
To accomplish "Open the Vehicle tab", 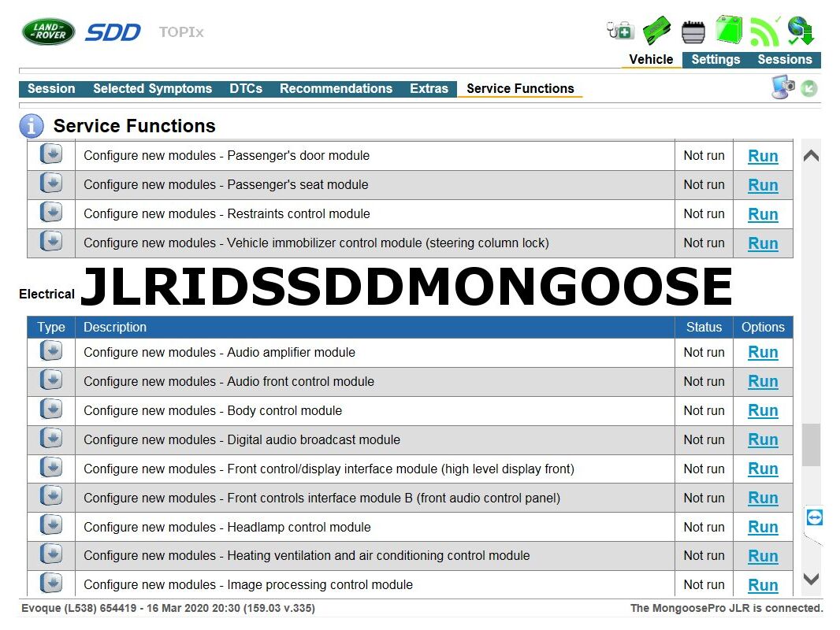I will coord(651,59).
